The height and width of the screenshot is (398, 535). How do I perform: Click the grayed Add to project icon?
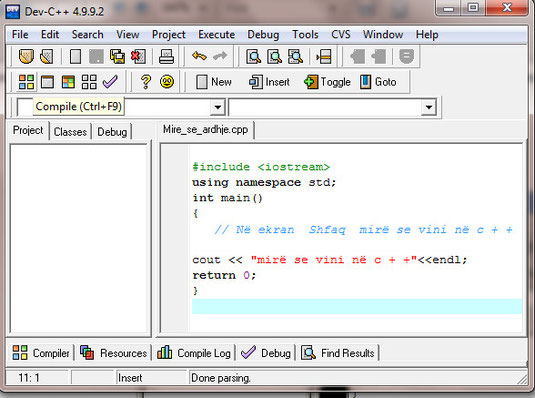click(x=357, y=56)
